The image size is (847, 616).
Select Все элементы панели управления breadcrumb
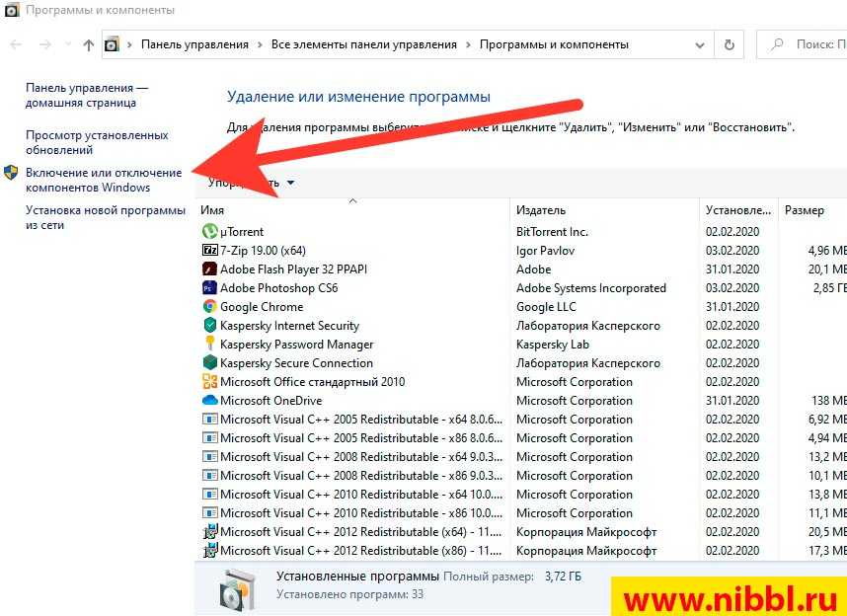click(364, 44)
